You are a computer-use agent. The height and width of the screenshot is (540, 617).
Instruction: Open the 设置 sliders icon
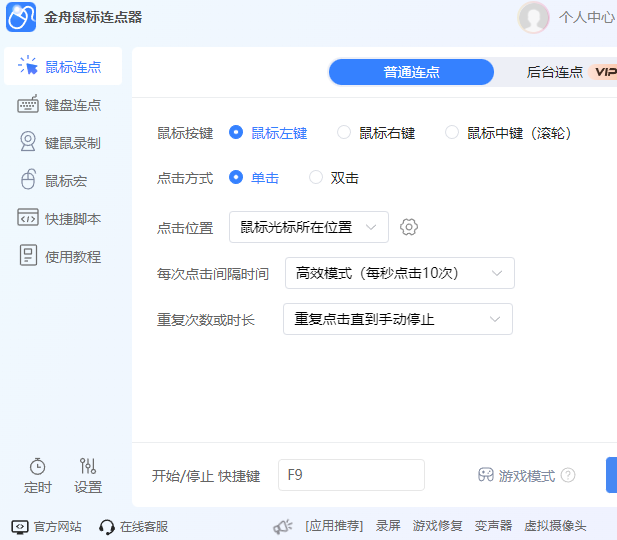(88, 467)
